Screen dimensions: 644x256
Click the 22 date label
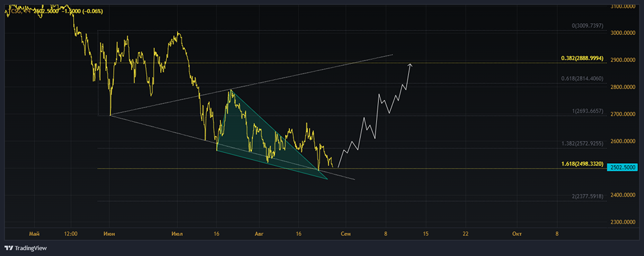[465, 234]
